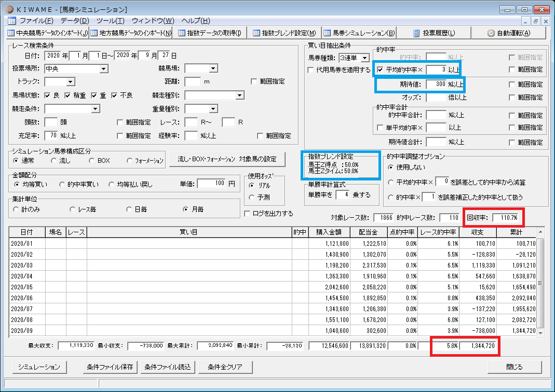Uncheck the 平均的中率× checkbox
Image resolution: width=555 pixels, height=392 pixels.
pyautogui.click(x=380, y=69)
